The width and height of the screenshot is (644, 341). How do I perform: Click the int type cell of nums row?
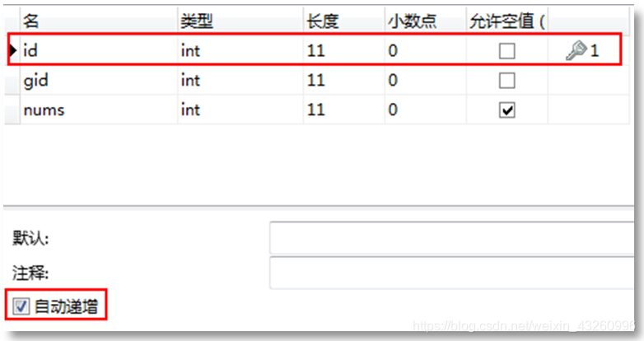tap(240, 110)
